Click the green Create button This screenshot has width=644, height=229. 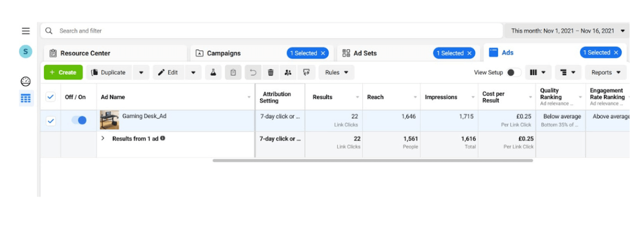[63, 72]
